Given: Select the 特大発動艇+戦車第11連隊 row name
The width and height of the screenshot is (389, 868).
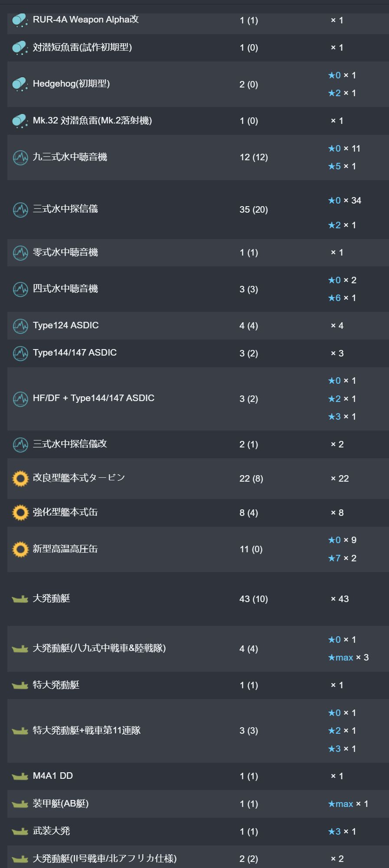Looking at the screenshot, I should pyautogui.click(x=87, y=731).
